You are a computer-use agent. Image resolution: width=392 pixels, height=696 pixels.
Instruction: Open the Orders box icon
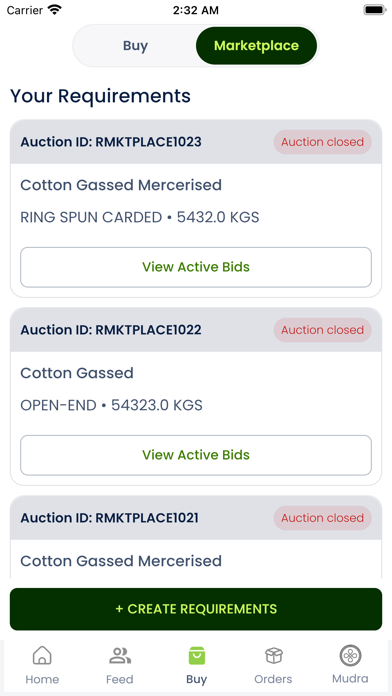pos(273,655)
